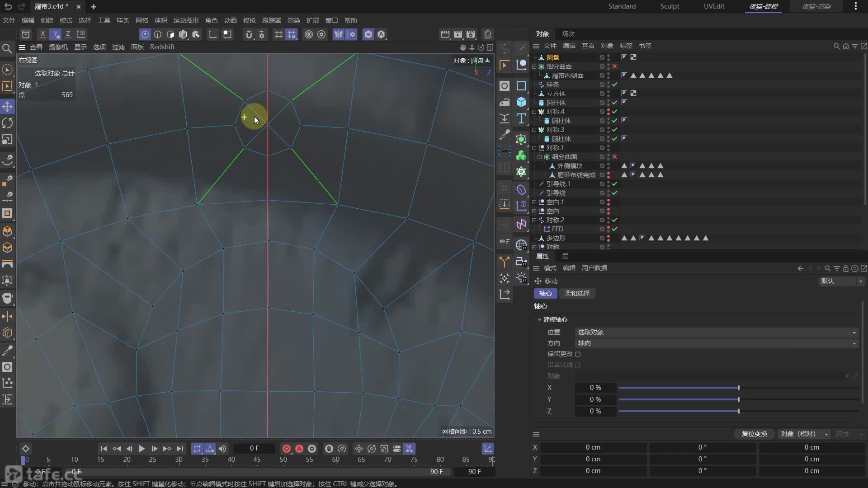Open 网格 menu in main menu bar
This screenshot has height=488, width=868.
pyautogui.click(x=142, y=20)
